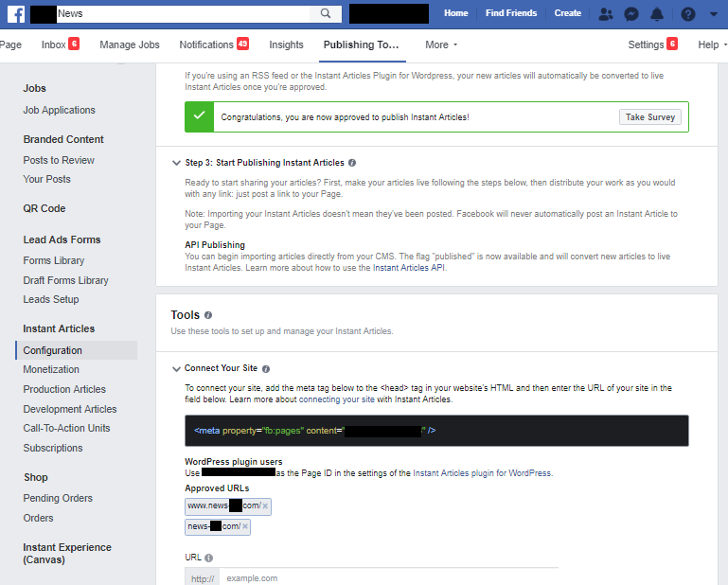This screenshot has height=585, width=728.
Task: Click Branded Content heading in sidebar
Action: (x=63, y=139)
